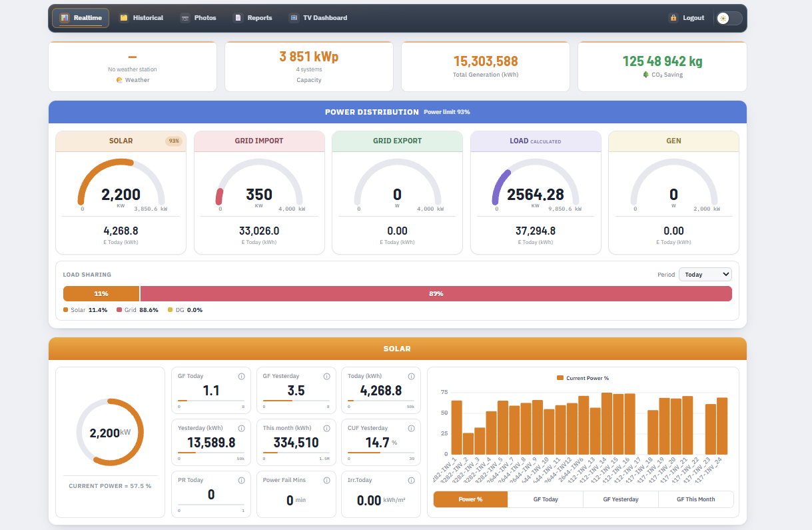Click the Current Power donut showing 2,200kW
Viewport: 812px width, 530px height.
pos(110,432)
